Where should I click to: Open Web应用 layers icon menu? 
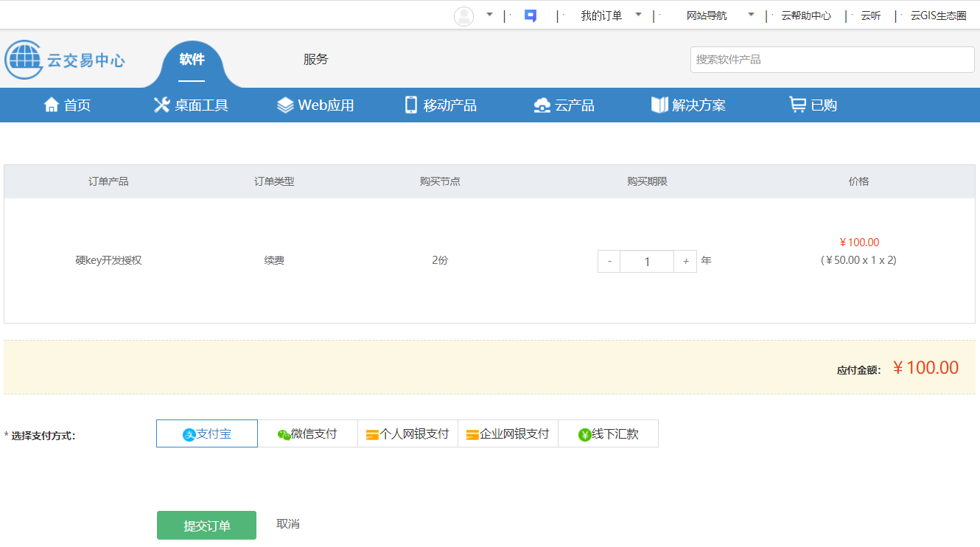285,105
